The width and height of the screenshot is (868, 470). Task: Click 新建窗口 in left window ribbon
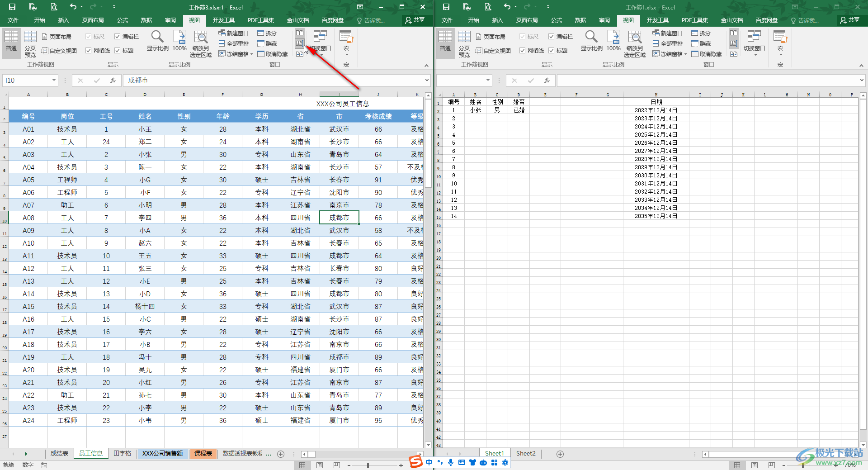(x=233, y=33)
